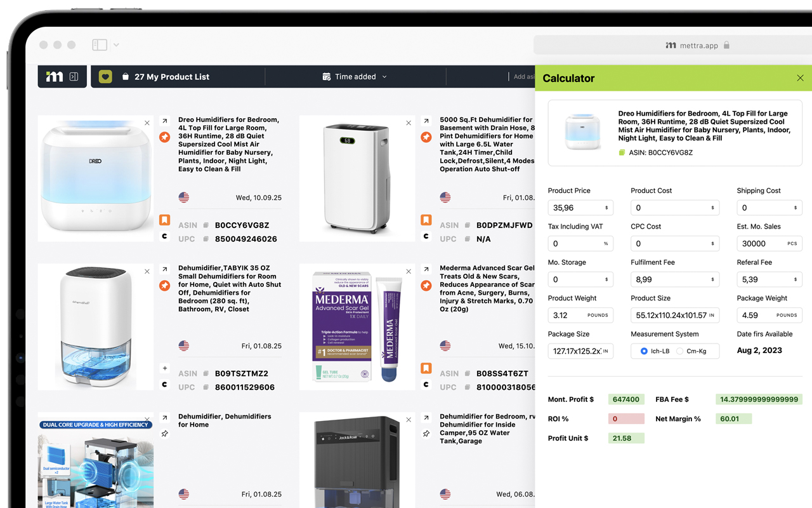Open external link for TABYIK Dehumidifier
Screen dimensions: 812x508
point(164,269)
